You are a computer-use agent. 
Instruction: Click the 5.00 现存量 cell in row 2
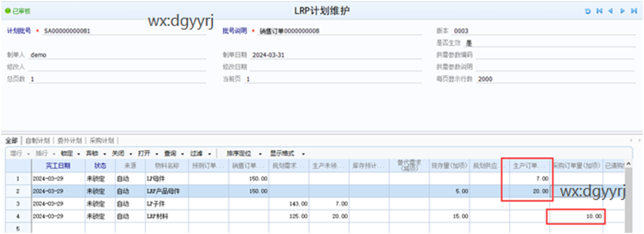click(449, 191)
